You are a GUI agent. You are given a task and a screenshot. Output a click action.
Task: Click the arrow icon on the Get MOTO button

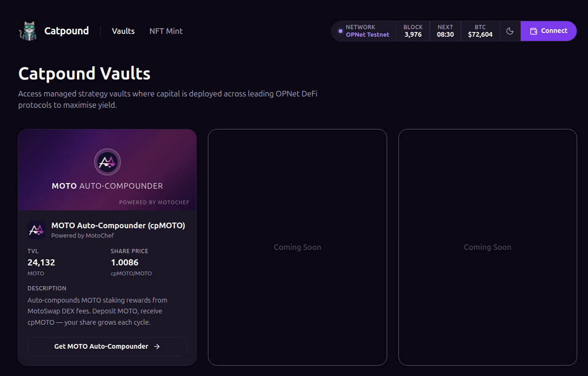click(x=156, y=346)
